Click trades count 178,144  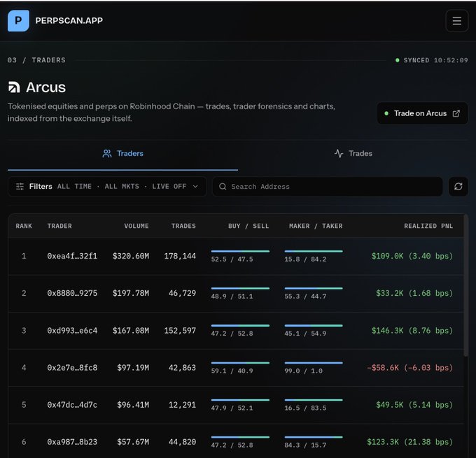[180, 256]
